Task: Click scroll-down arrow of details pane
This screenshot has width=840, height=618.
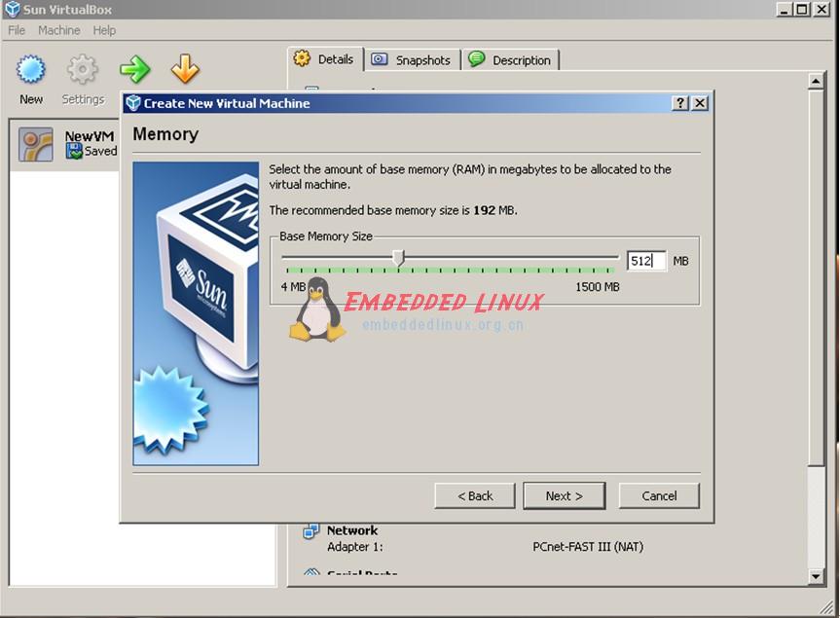Action: [816, 577]
